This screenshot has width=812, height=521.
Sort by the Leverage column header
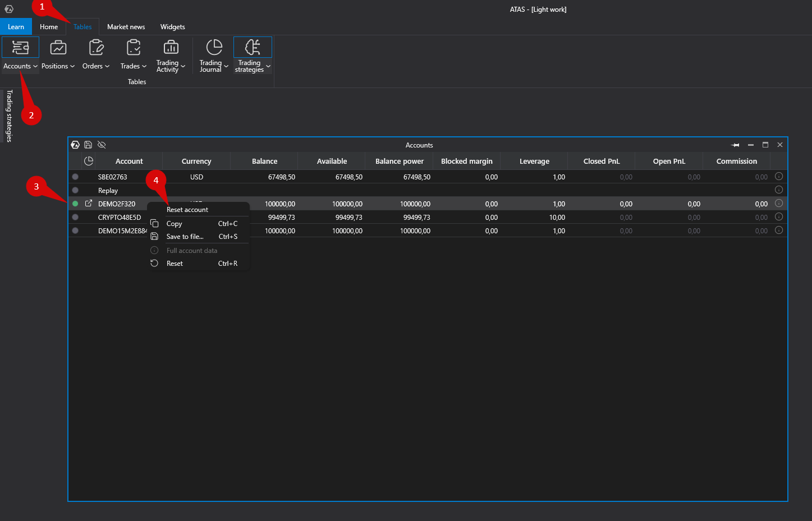[x=534, y=161]
